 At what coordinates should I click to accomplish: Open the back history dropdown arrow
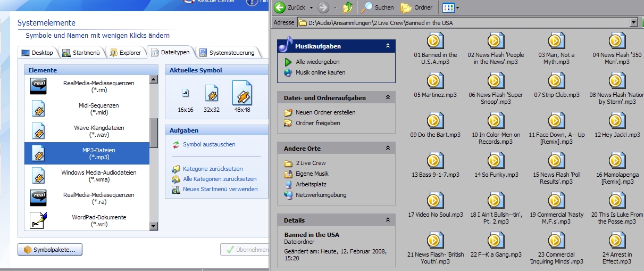pos(311,7)
